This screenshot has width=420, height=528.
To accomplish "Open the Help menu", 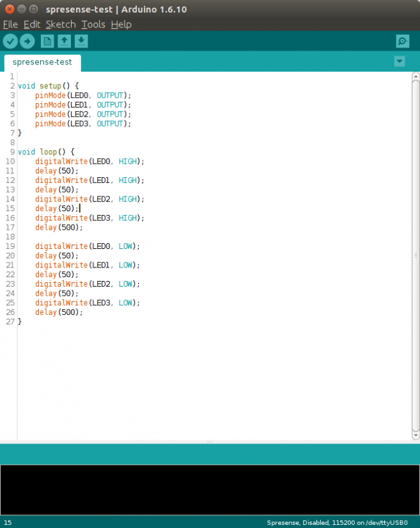I will pos(121,24).
